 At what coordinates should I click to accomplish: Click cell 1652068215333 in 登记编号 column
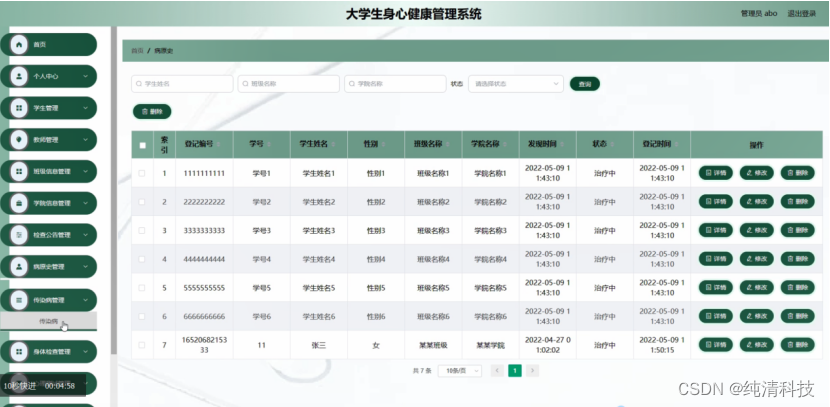click(x=204, y=345)
